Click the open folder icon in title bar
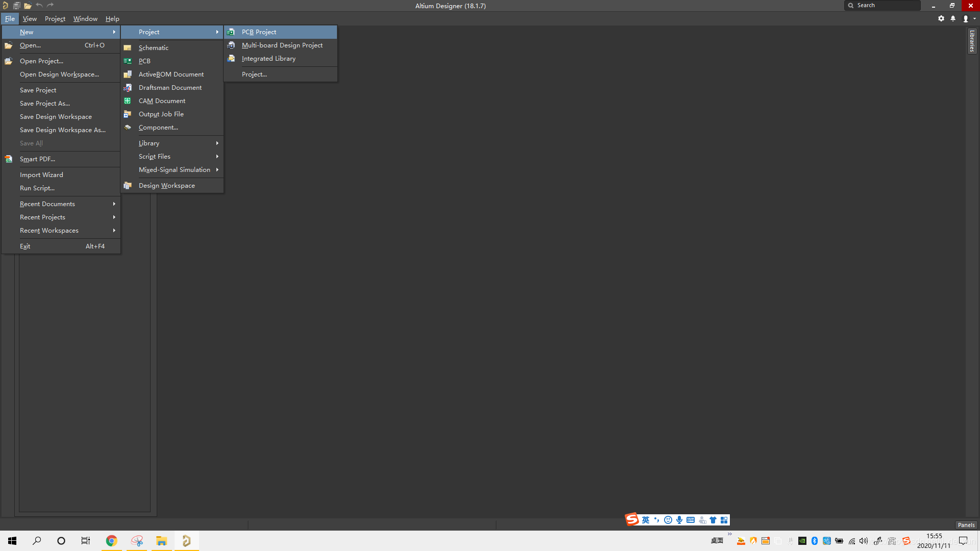Image resolution: width=980 pixels, height=551 pixels. click(x=28, y=6)
